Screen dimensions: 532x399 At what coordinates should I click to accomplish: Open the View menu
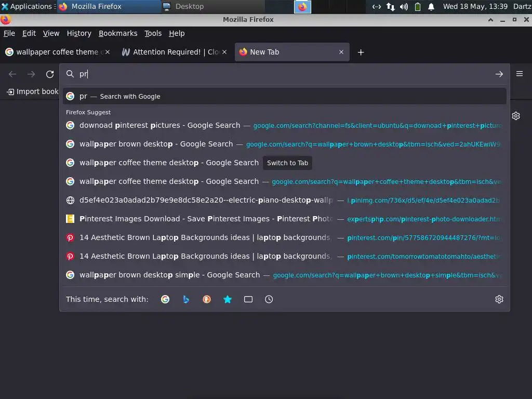(x=51, y=33)
